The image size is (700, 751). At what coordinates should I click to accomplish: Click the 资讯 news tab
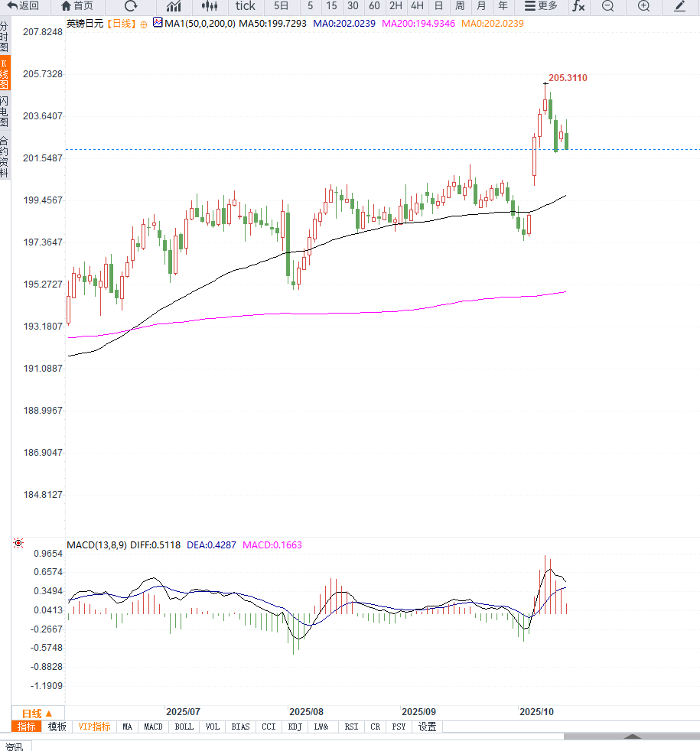pos(15,746)
